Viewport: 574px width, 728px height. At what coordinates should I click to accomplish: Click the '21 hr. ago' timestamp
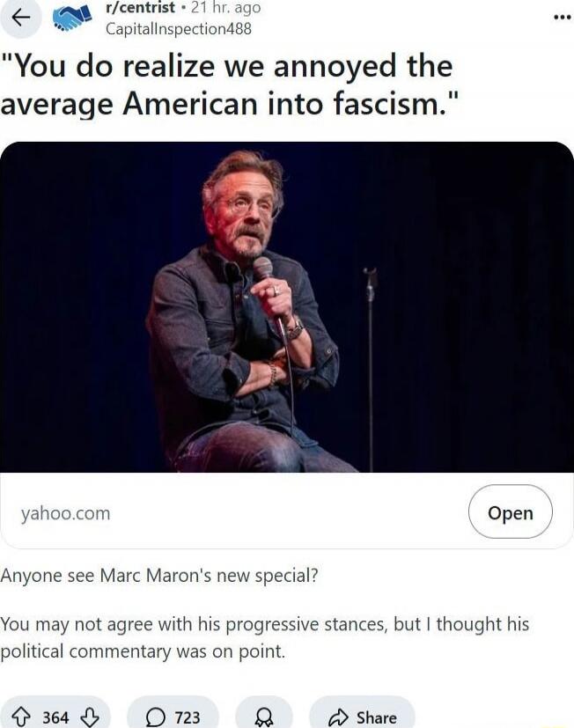tap(225, 7)
